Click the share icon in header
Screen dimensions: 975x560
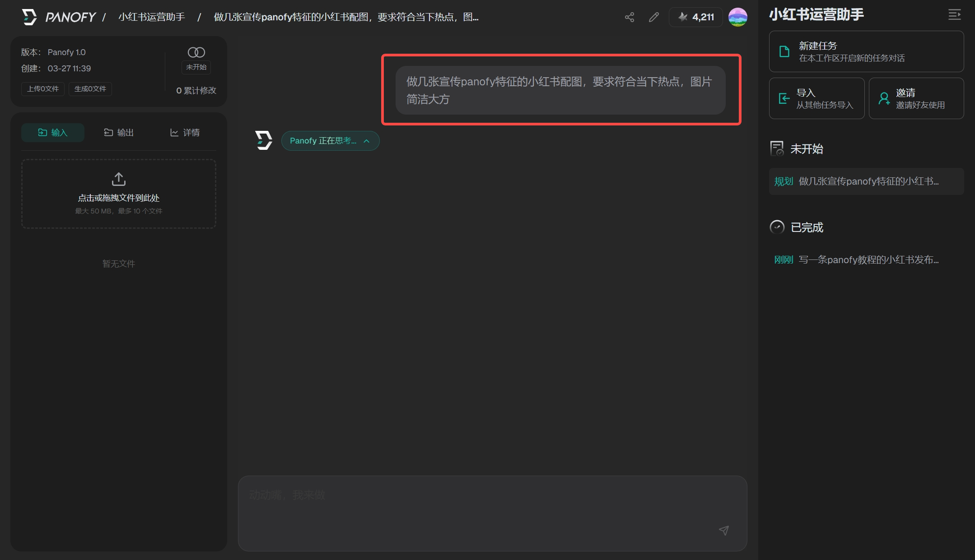click(629, 17)
